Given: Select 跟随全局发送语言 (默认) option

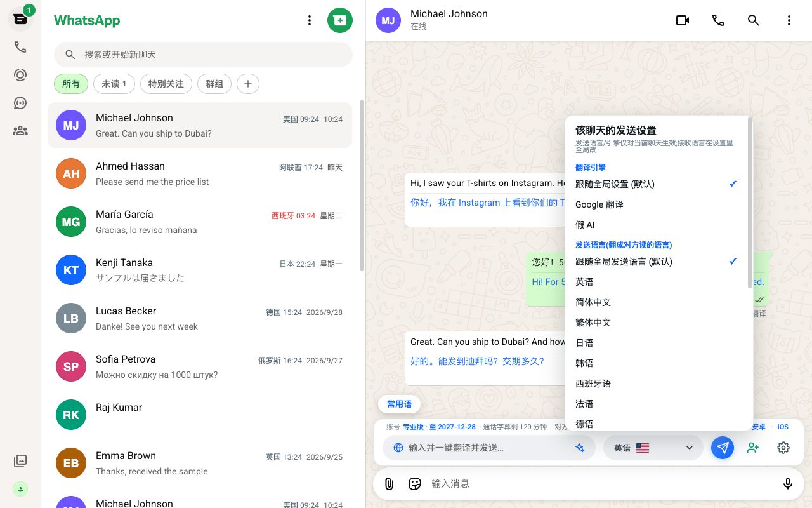Looking at the screenshot, I should coord(657,262).
